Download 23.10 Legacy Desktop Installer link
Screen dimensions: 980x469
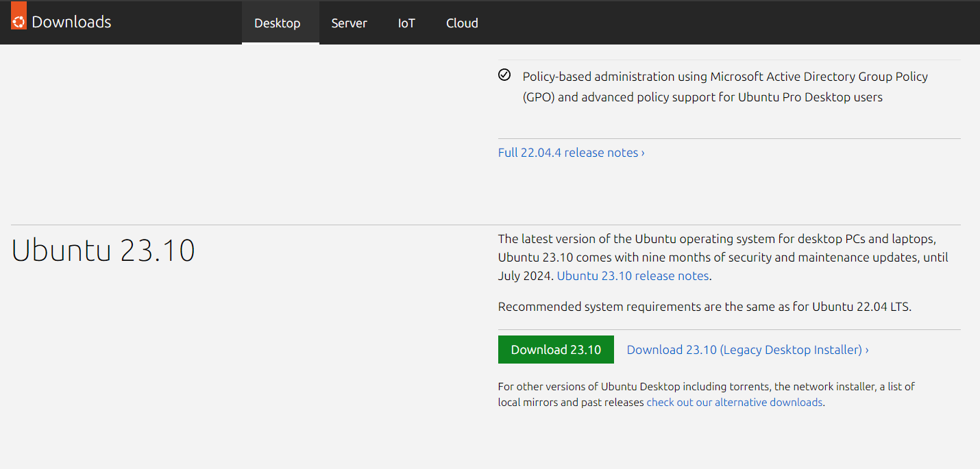click(x=748, y=350)
